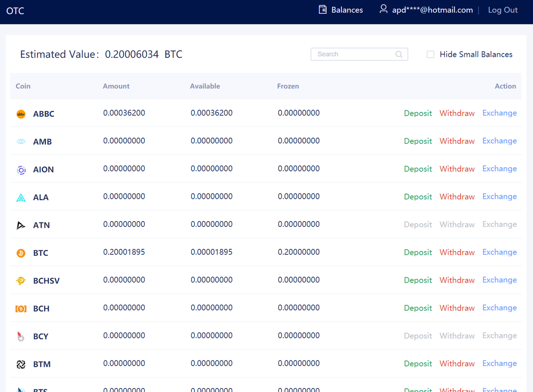533x392 pixels.
Task: Click the user profile icon
Action: tap(383, 9)
